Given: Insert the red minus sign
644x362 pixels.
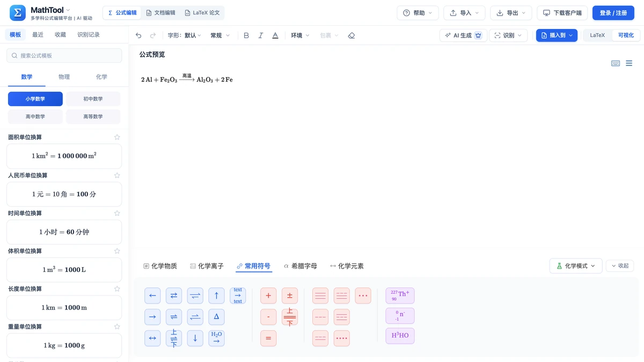Looking at the screenshot, I should (x=268, y=317).
